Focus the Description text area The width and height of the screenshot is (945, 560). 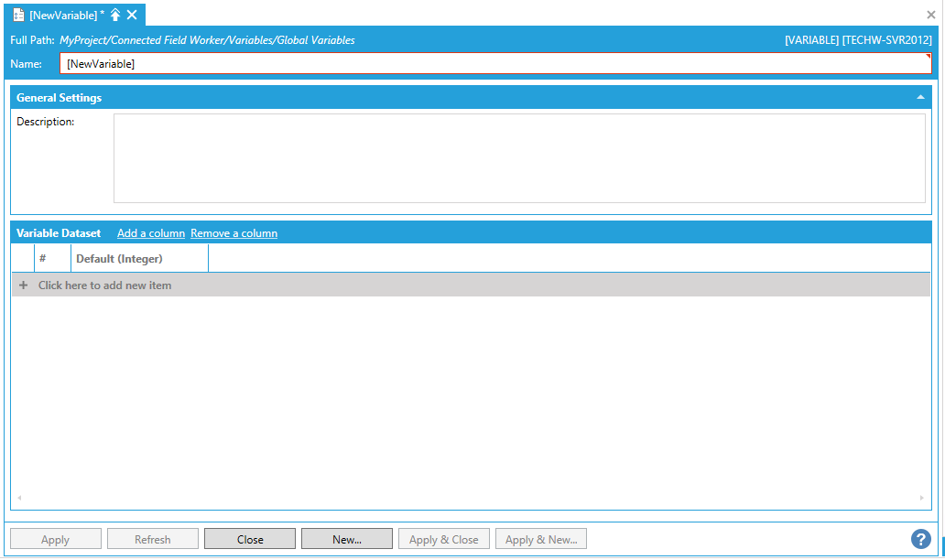pyautogui.click(x=518, y=157)
